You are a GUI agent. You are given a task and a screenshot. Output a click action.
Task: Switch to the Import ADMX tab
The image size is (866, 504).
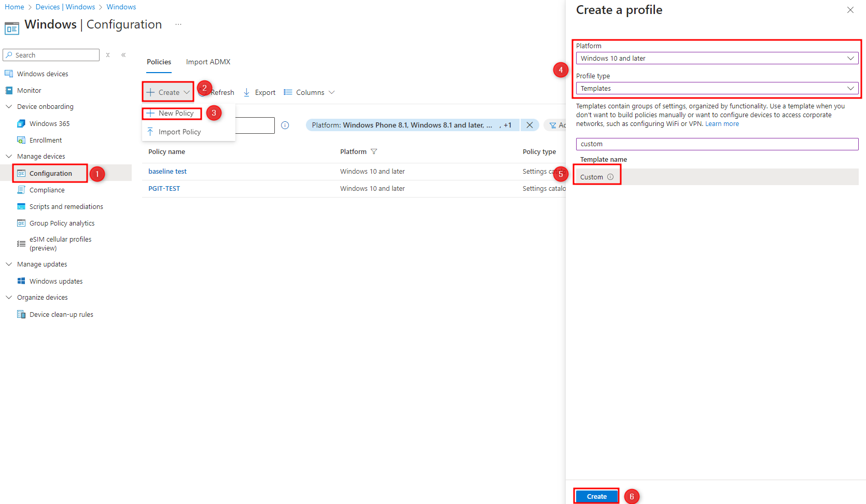pos(208,62)
